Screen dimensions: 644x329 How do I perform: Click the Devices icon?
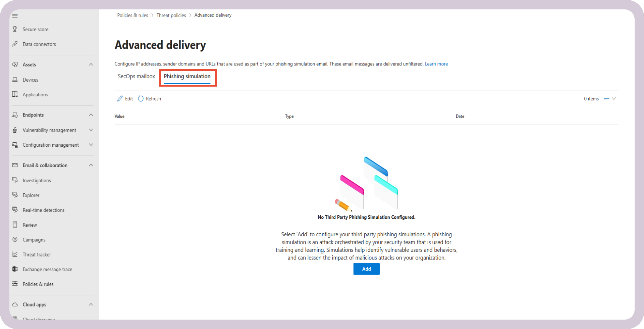pos(15,80)
